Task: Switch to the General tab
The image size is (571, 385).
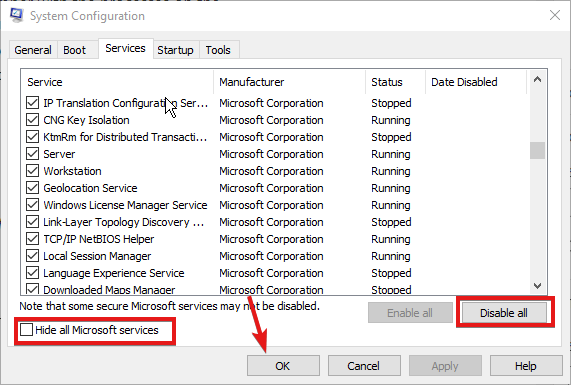Action: [33, 50]
